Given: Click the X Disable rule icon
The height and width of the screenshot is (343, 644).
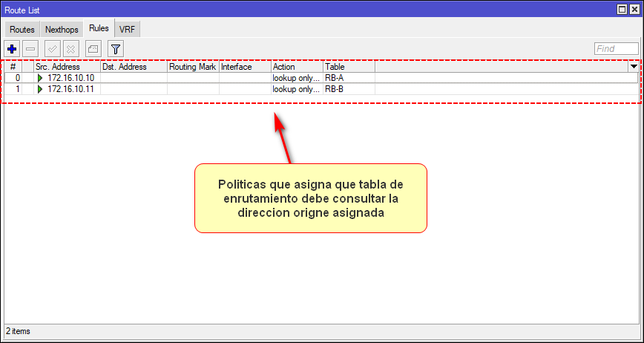Looking at the screenshot, I should [x=71, y=49].
